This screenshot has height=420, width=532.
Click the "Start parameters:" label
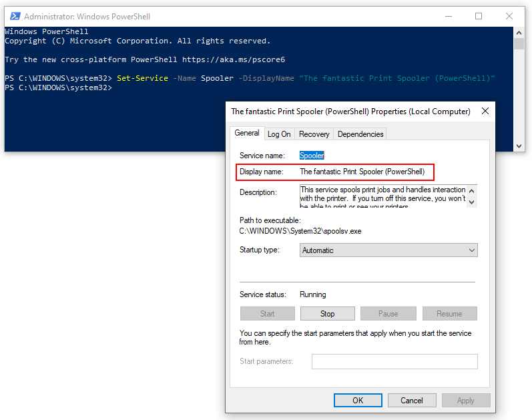266,361
